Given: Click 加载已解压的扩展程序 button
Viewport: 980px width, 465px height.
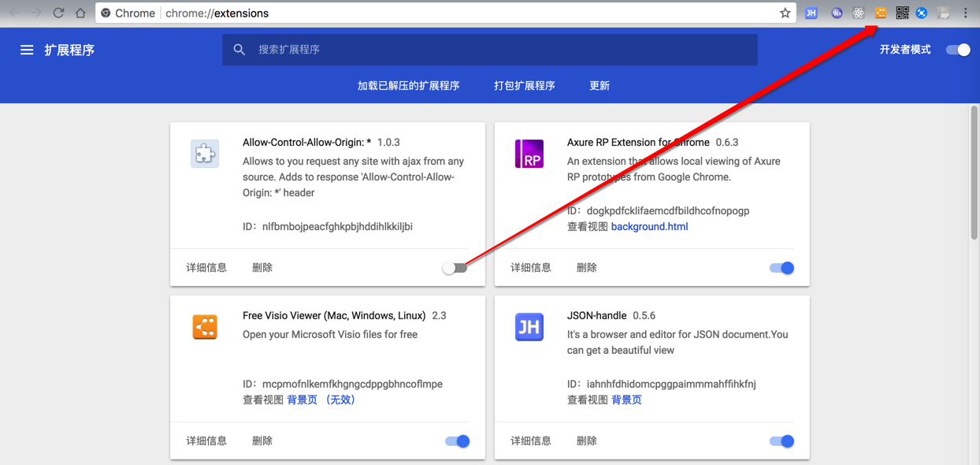Looking at the screenshot, I should (408, 86).
